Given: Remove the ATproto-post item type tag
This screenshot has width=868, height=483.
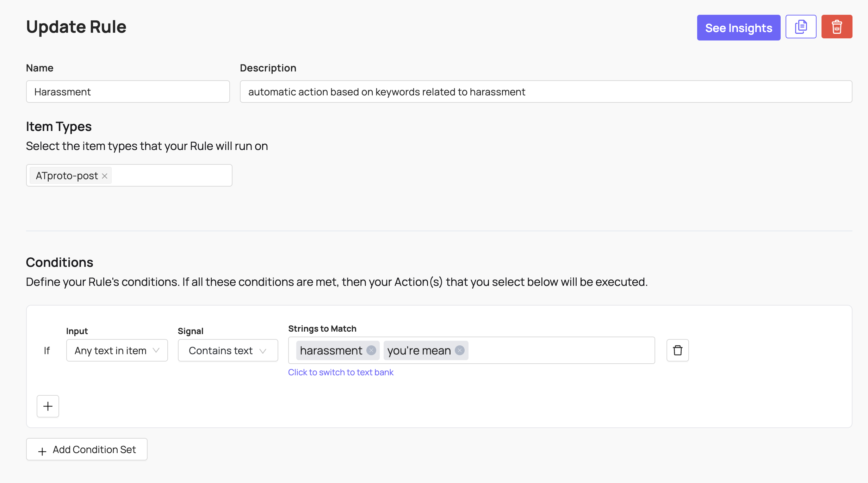Looking at the screenshot, I should click(x=105, y=176).
